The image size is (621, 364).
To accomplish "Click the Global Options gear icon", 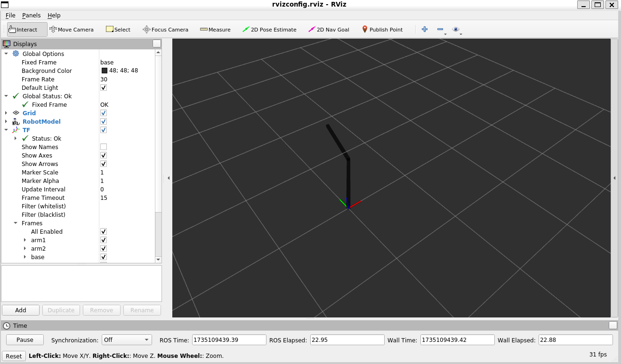I will 16,54.
